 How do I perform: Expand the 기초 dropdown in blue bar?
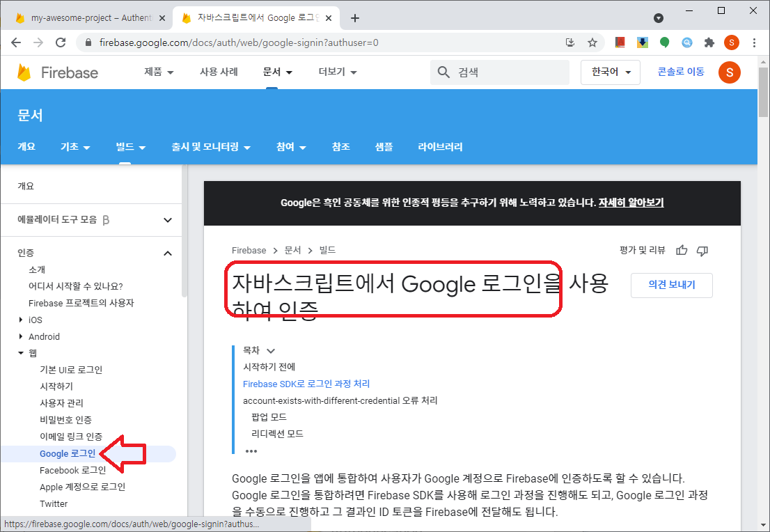pyautogui.click(x=75, y=147)
